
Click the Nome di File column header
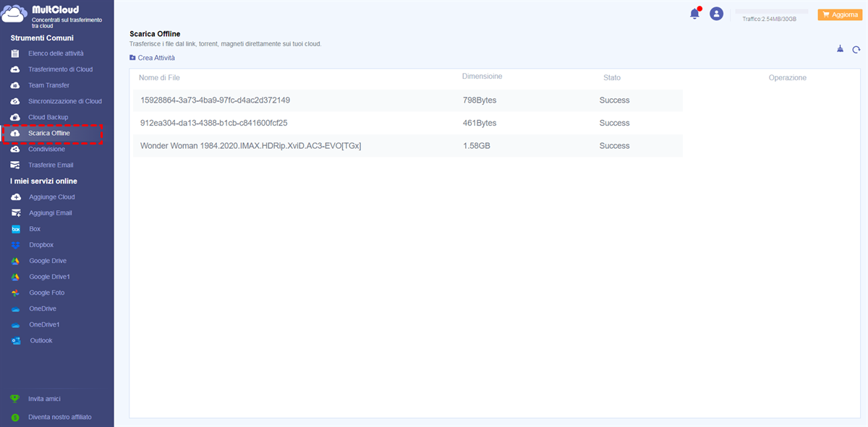point(159,77)
